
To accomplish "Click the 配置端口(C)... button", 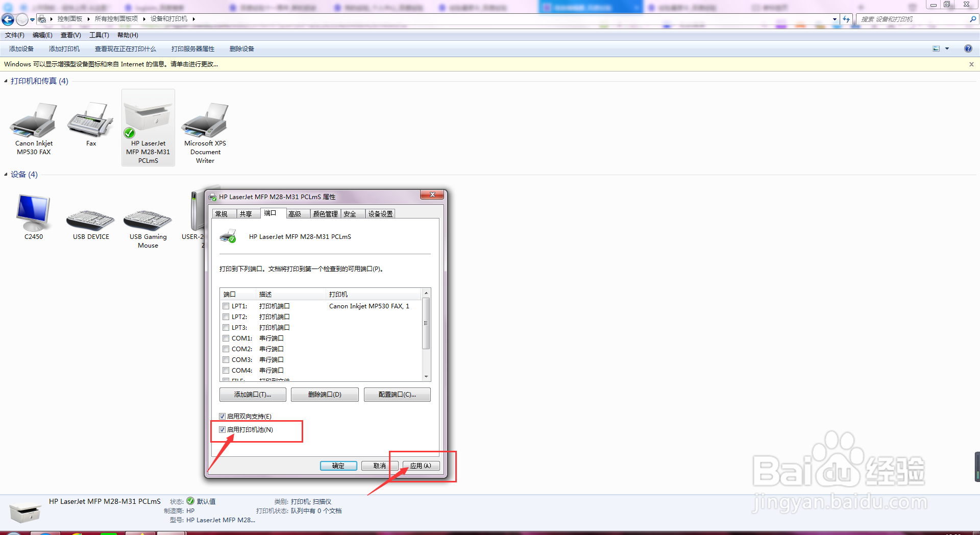I will click(x=397, y=395).
